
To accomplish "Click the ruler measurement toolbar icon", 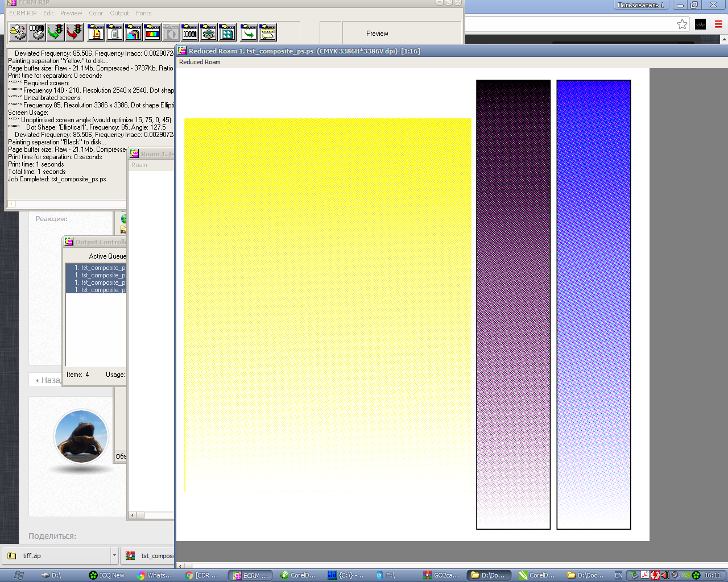I will [x=267, y=32].
